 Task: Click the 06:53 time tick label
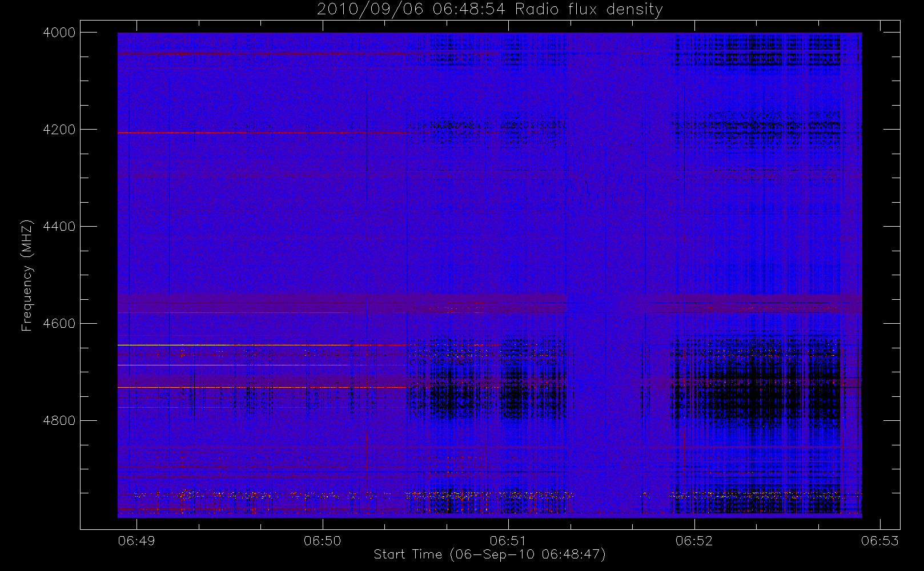point(880,541)
